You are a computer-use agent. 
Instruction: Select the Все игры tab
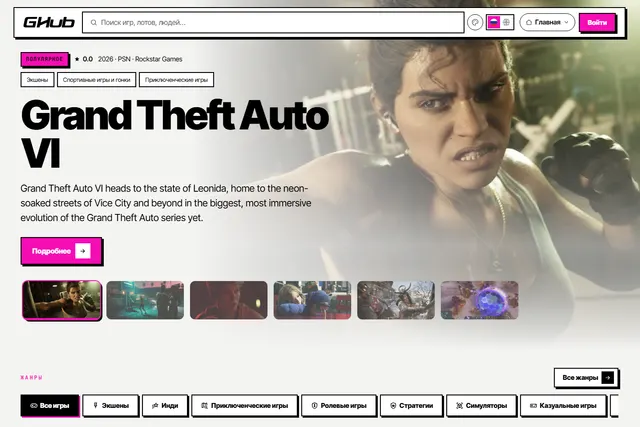(50, 405)
